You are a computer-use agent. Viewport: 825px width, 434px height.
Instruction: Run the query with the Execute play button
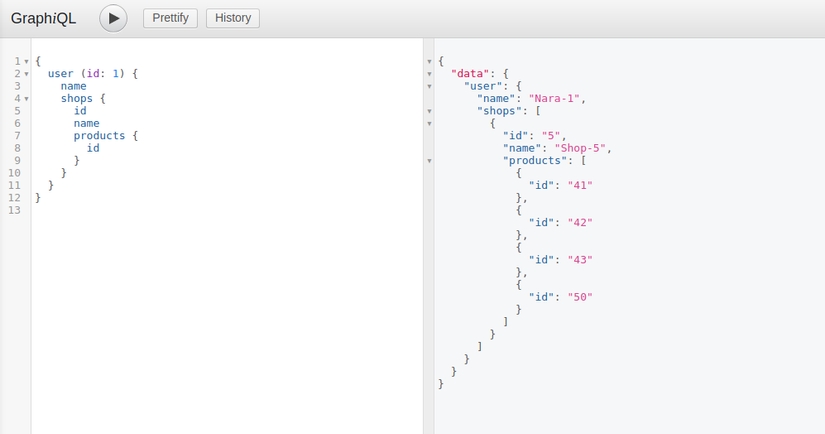pyautogui.click(x=113, y=18)
